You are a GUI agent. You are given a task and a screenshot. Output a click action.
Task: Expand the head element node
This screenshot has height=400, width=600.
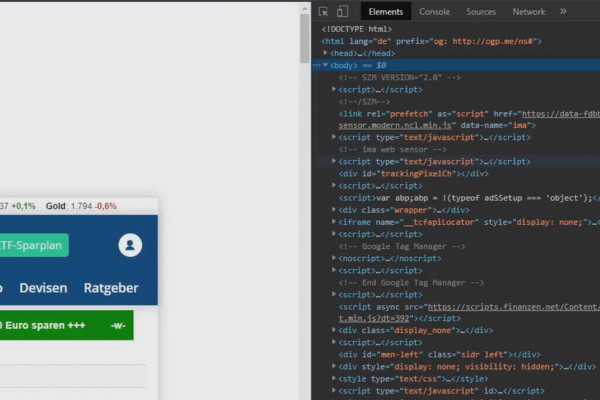click(x=325, y=53)
